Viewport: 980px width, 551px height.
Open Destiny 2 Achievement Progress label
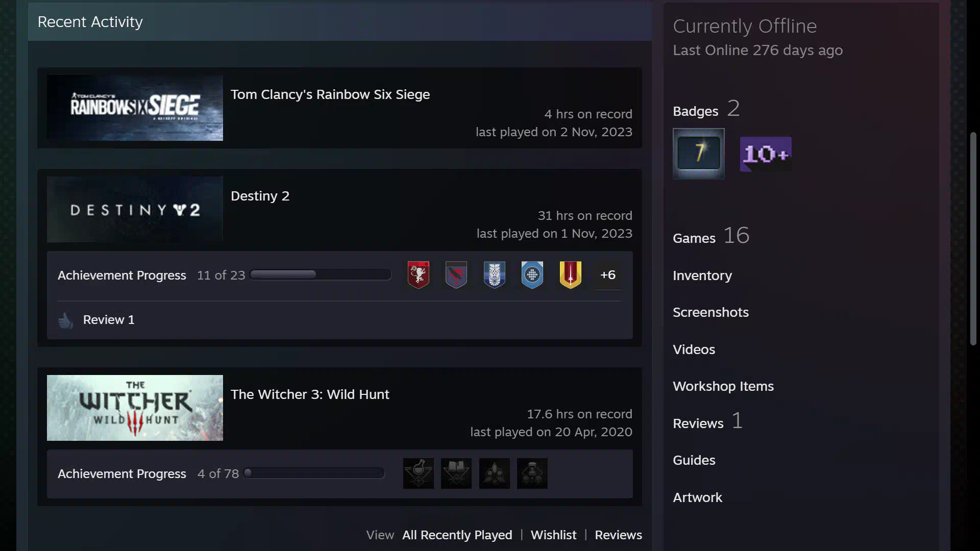tap(122, 275)
